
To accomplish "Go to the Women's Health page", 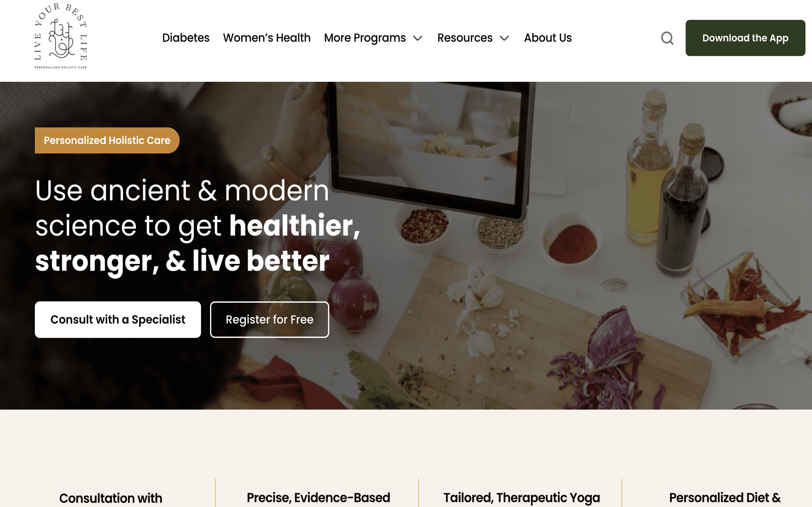I will point(267,38).
